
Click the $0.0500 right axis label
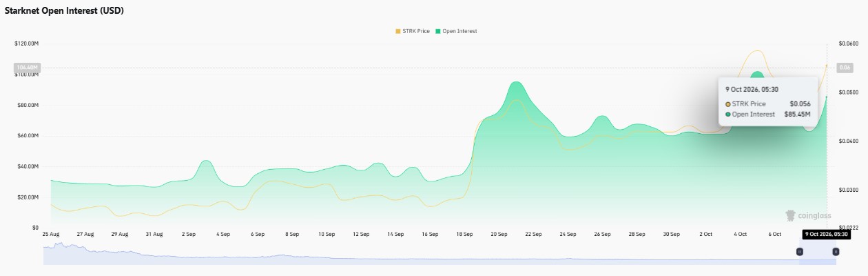click(x=849, y=92)
